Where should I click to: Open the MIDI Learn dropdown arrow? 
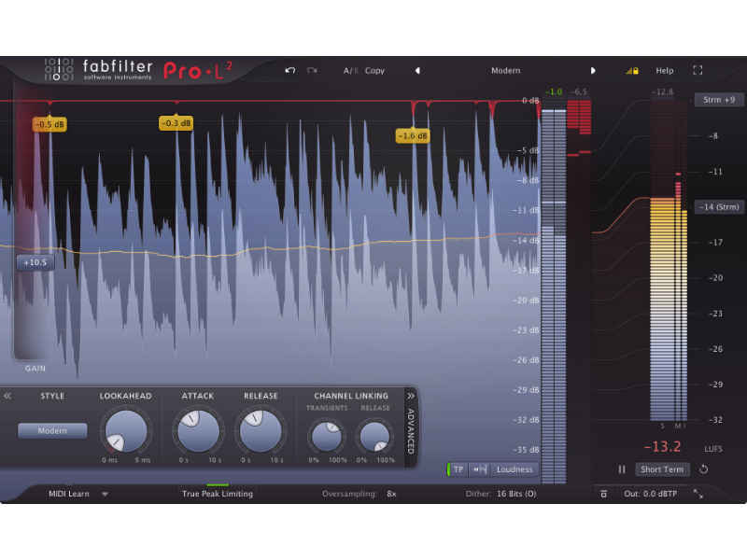(105, 495)
